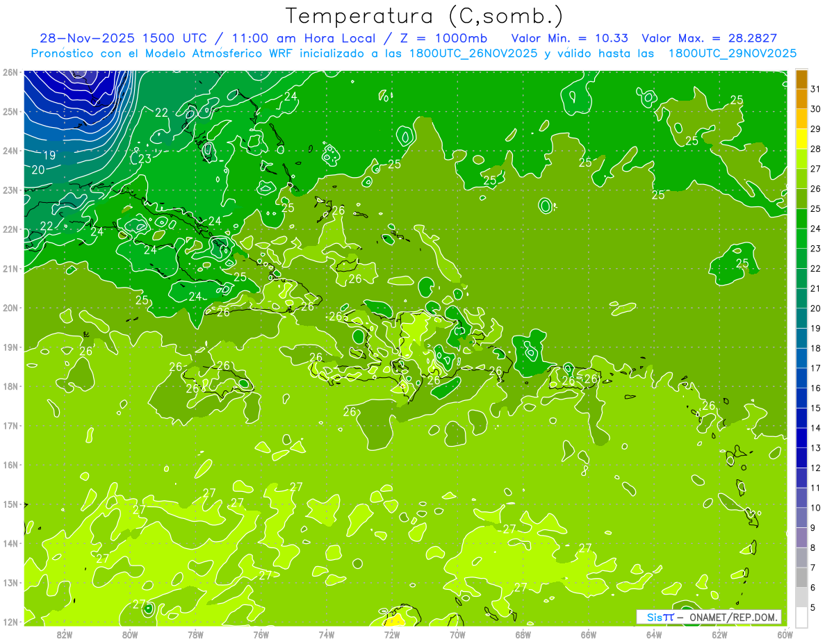Click the 70W longitude axis label
The image size is (834, 644).
click(x=457, y=634)
